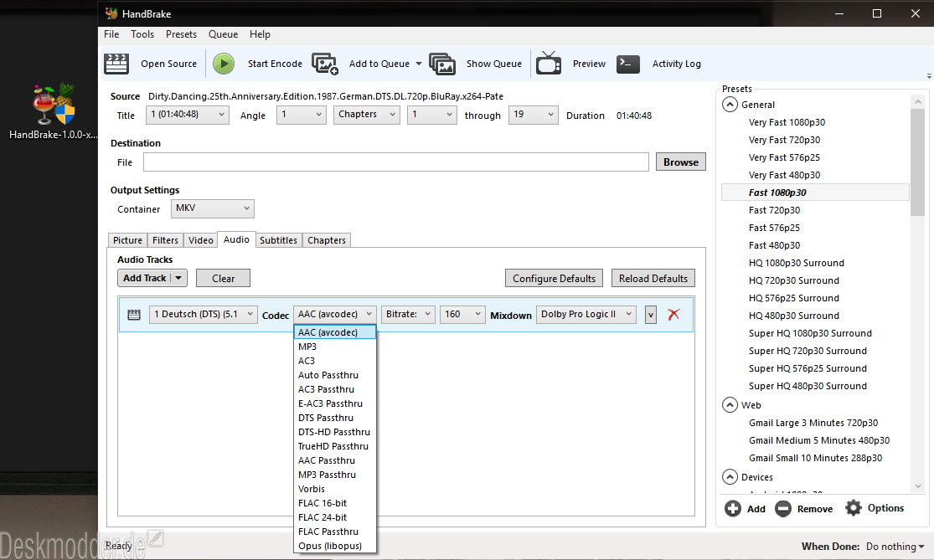
Task: Open the Container MKV dropdown
Action: [213, 208]
